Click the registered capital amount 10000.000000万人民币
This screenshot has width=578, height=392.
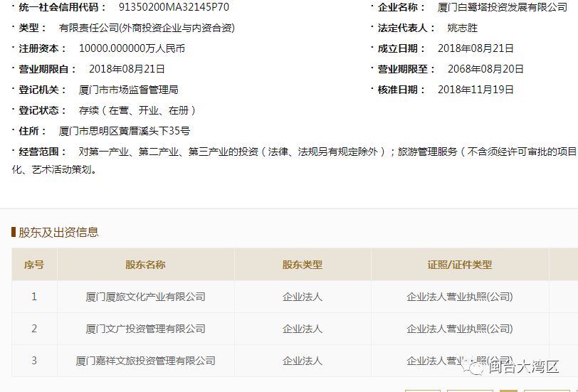(x=131, y=48)
